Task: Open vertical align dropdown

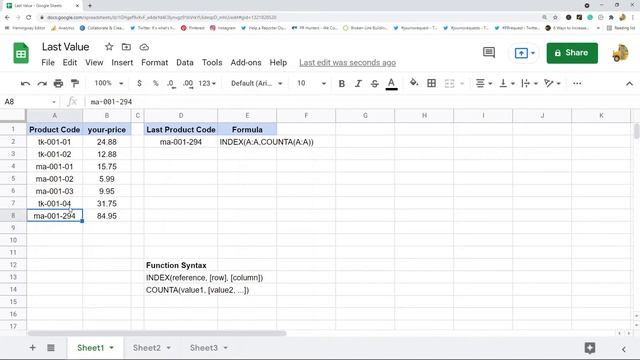Action: click(x=507, y=83)
